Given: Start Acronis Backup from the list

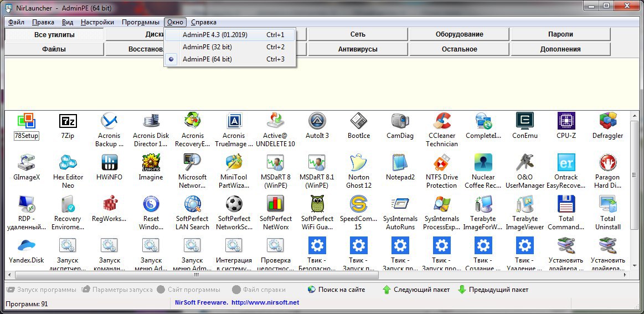Looking at the screenshot, I should [109, 121].
